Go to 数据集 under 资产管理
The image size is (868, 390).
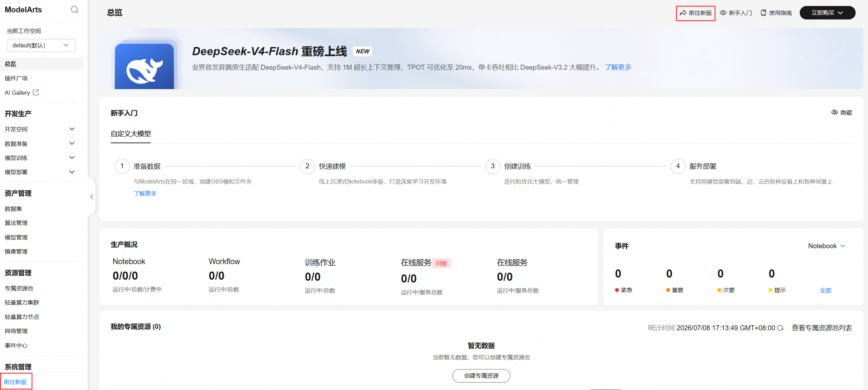[13, 209]
